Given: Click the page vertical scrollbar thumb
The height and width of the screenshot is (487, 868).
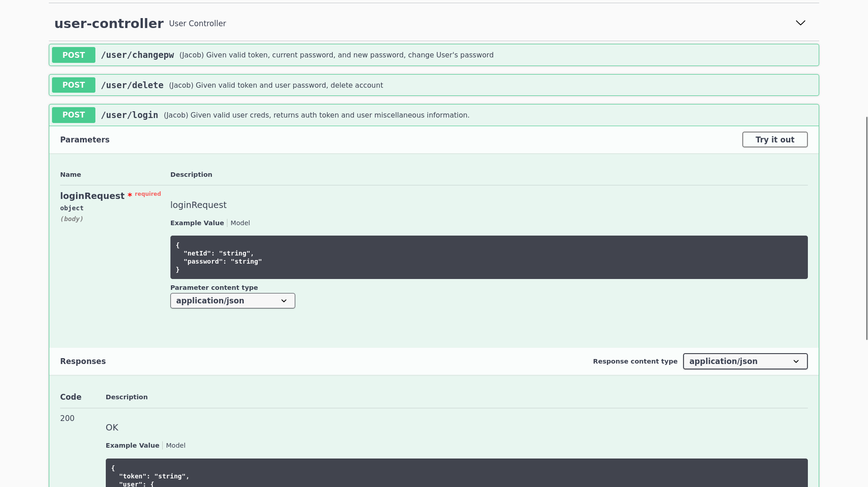Looking at the screenshot, I should tap(867, 228).
